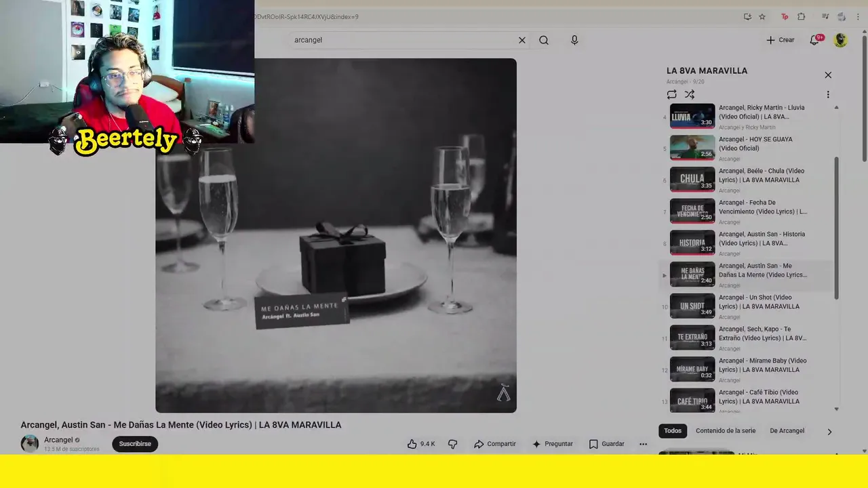Open 'Arcangel, Beéle - Chula' title
The width and height of the screenshot is (868, 488).
click(762, 176)
